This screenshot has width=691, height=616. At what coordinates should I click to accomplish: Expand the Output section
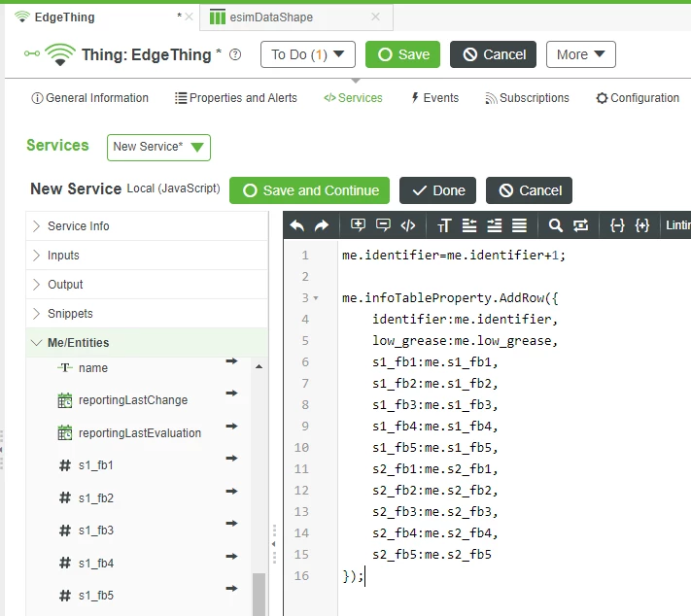tap(147, 285)
